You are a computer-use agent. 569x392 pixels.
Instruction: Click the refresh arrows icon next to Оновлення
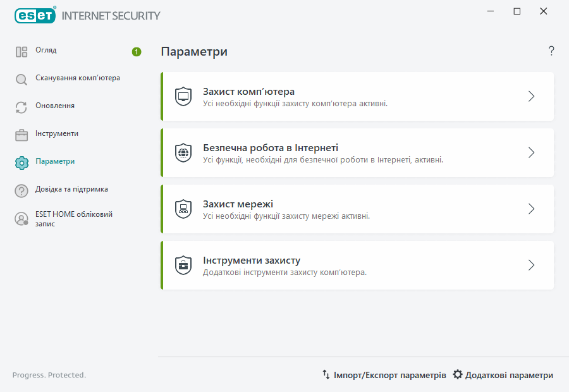(x=21, y=106)
